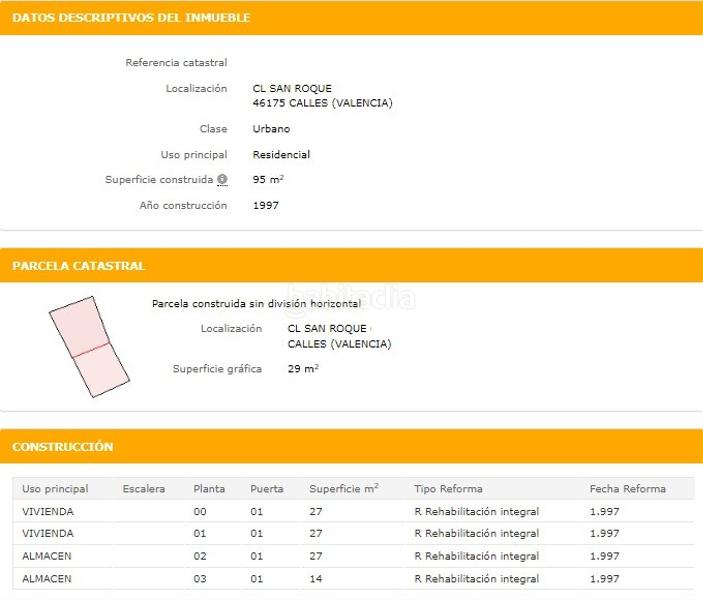The width and height of the screenshot is (703, 600).
Task: Click the info icon beside Superficie construida
Action: pyautogui.click(x=222, y=180)
